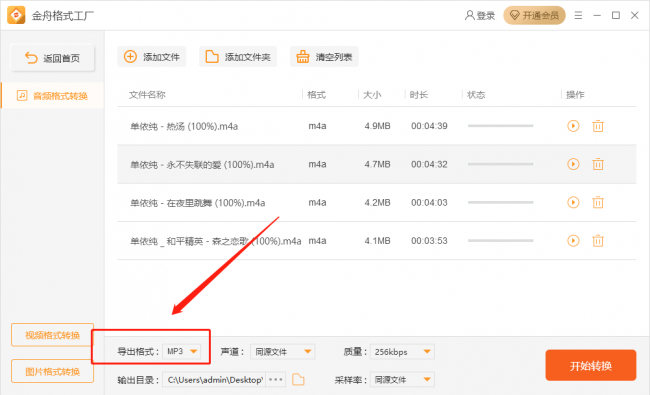
Task: Click the 格式 column header
Action: point(316,95)
